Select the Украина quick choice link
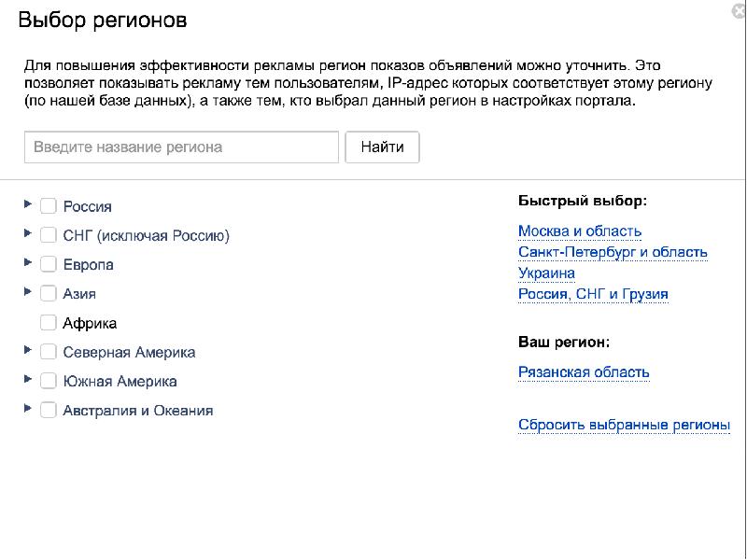Screen dimensions: 747x560 coord(546,273)
